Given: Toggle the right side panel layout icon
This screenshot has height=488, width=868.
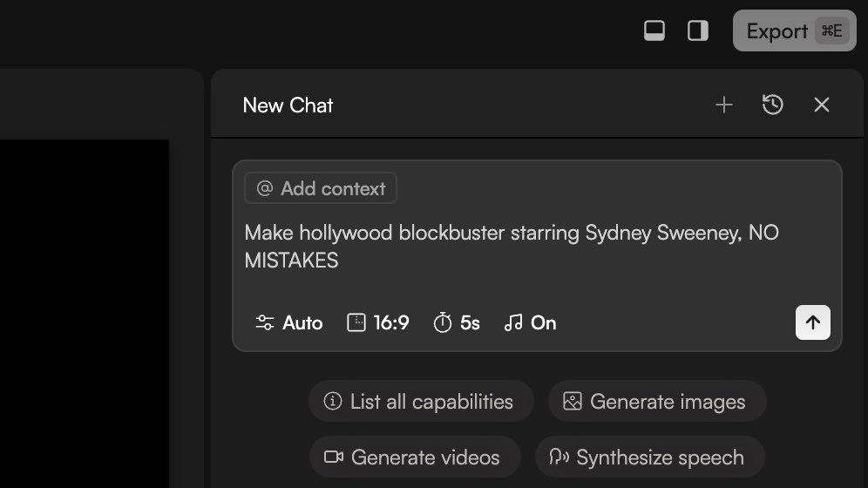Looking at the screenshot, I should [x=697, y=30].
